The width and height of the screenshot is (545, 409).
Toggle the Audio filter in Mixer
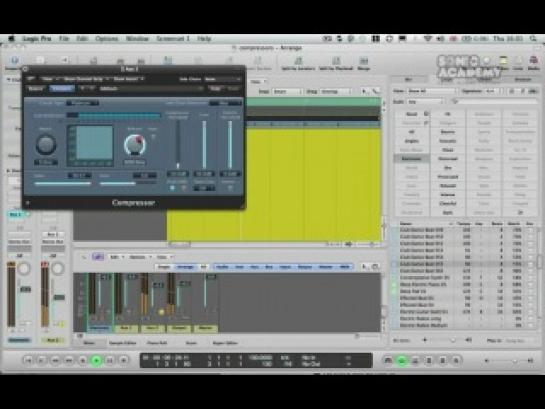(x=222, y=267)
